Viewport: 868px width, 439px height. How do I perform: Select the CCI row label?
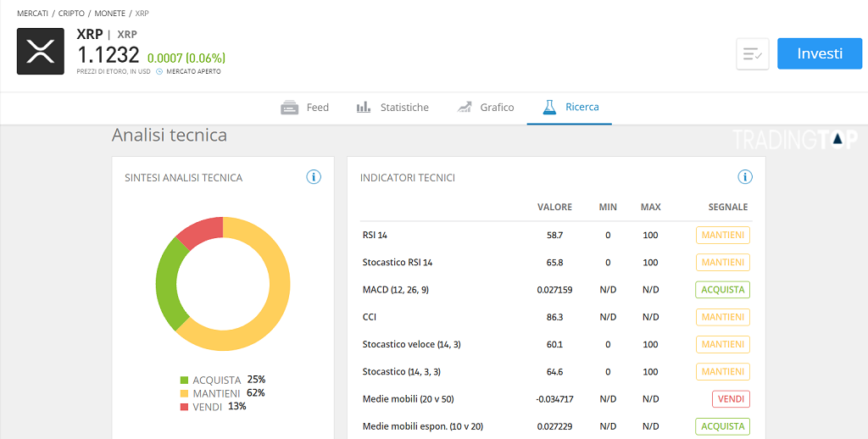(x=370, y=317)
